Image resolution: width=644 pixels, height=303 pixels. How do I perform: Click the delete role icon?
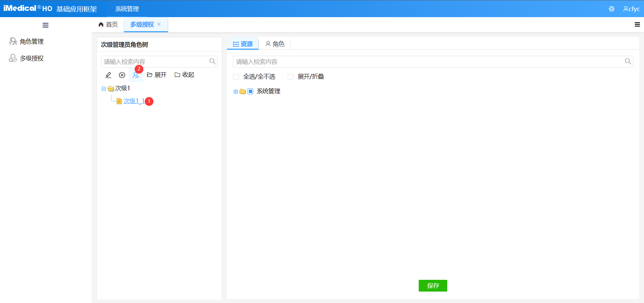[x=122, y=75]
